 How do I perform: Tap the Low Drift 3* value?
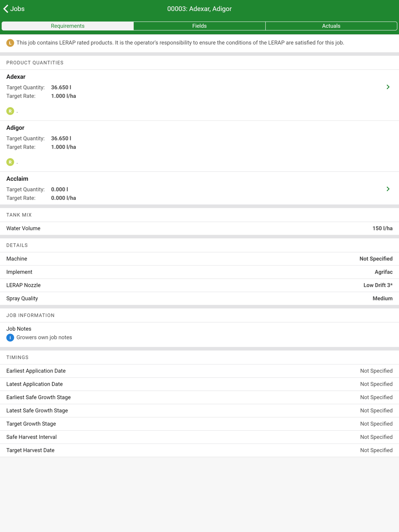378,285
